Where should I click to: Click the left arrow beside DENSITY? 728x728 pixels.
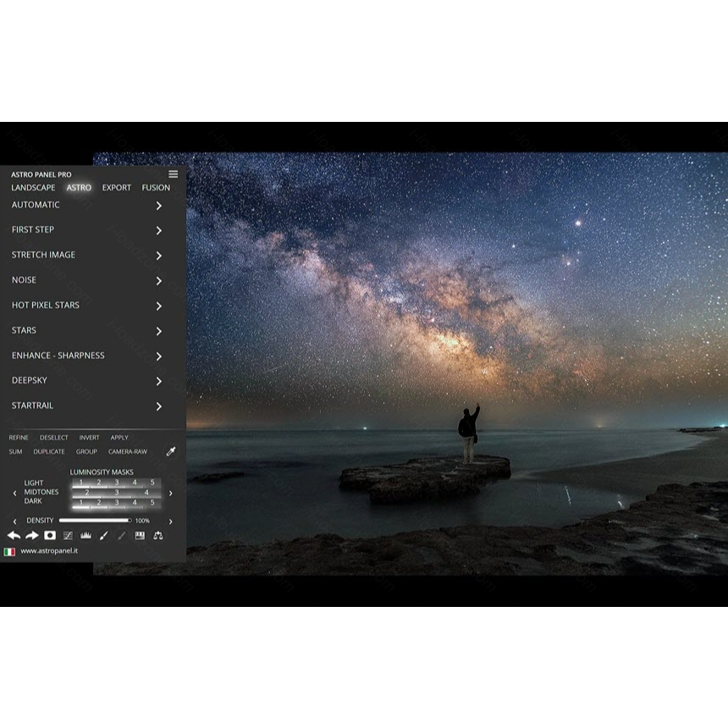(15, 521)
